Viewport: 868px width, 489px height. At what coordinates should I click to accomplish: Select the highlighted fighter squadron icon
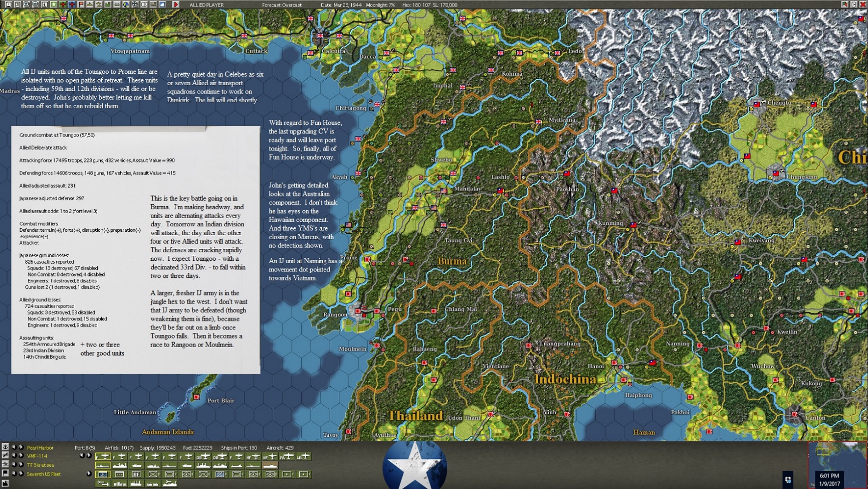pos(103,456)
